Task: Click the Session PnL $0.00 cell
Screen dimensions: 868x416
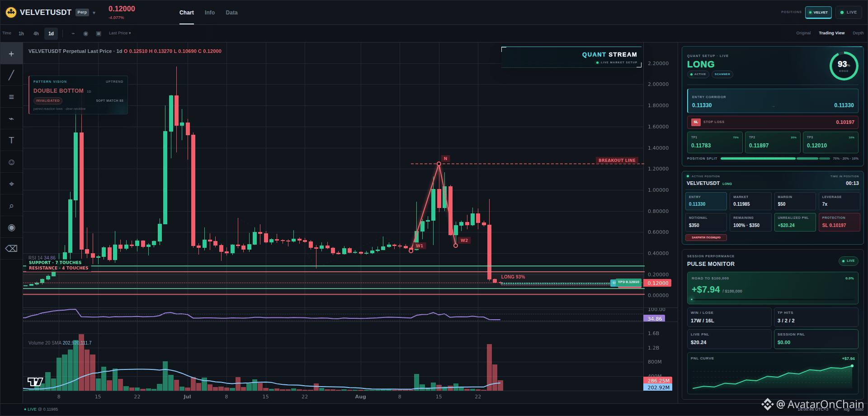Action: click(x=816, y=339)
